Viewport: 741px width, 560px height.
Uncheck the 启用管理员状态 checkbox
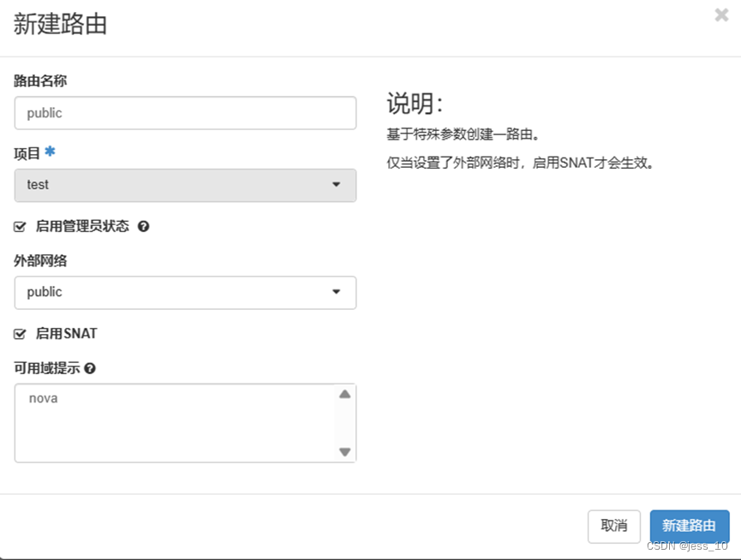(19, 226)
